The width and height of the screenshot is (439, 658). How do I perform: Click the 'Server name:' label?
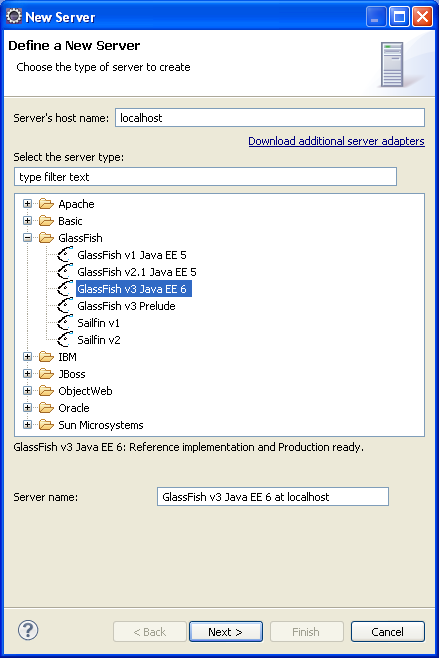(46, 497)
